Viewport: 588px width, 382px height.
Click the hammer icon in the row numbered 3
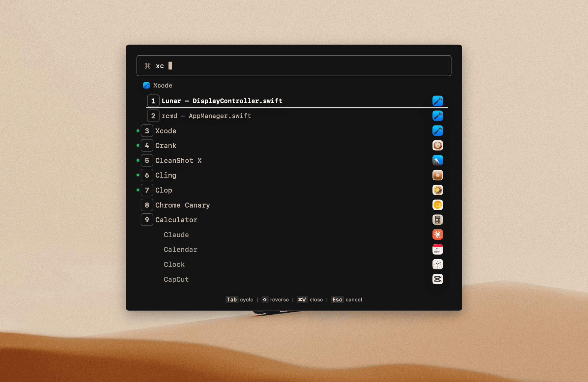[437, 131]
